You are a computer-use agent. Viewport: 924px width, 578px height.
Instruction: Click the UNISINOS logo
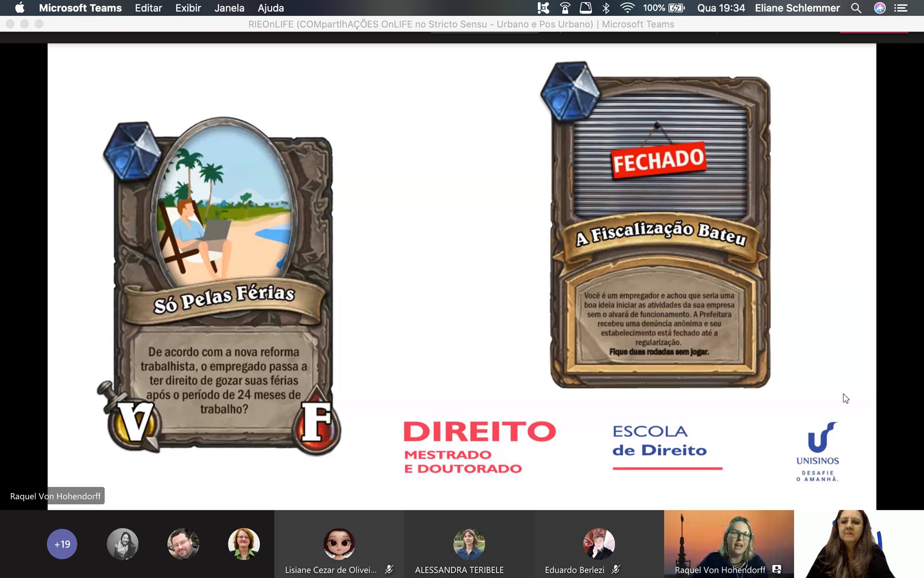point(818,452)
